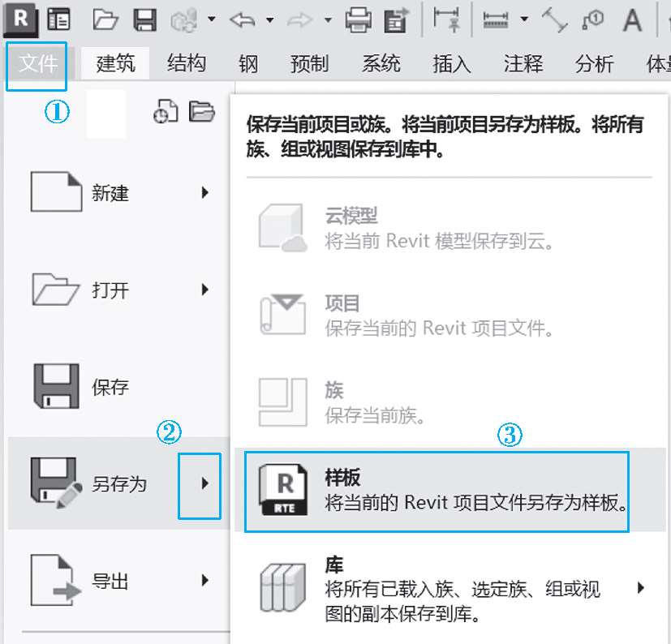Image resolution: width=671 pixels, height=644 pixels.
Task: Switch to the 分析 ribbon tab
Action: coord(595,64)
